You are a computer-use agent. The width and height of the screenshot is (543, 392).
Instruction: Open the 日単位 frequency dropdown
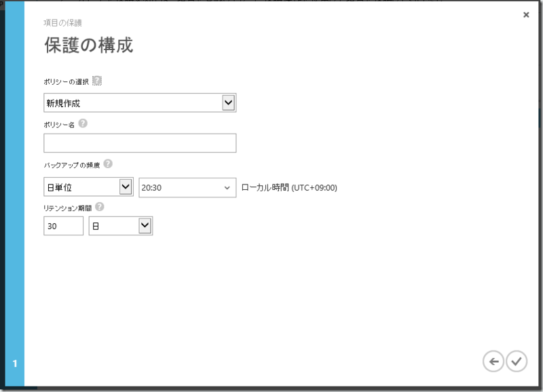[88, 187]
